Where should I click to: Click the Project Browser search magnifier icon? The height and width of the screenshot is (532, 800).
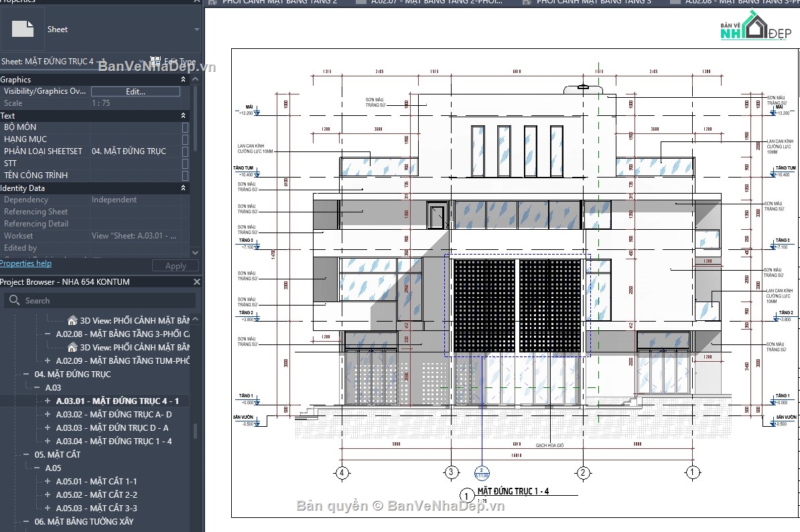pos(14,300)
